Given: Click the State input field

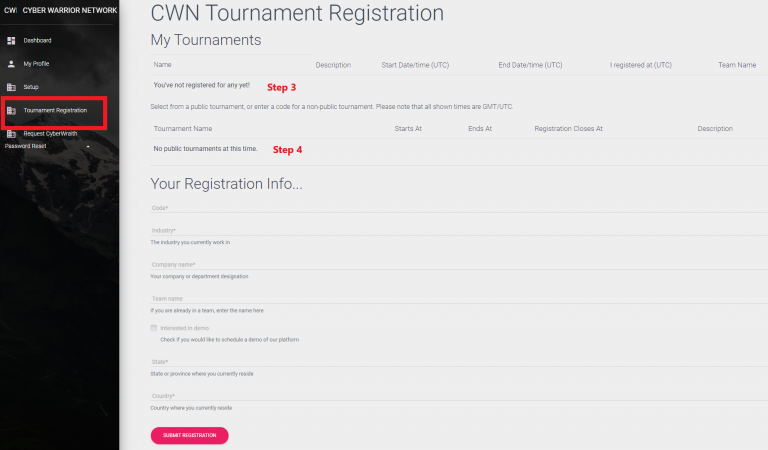Looking at the screenshot, I should (459, 362).
